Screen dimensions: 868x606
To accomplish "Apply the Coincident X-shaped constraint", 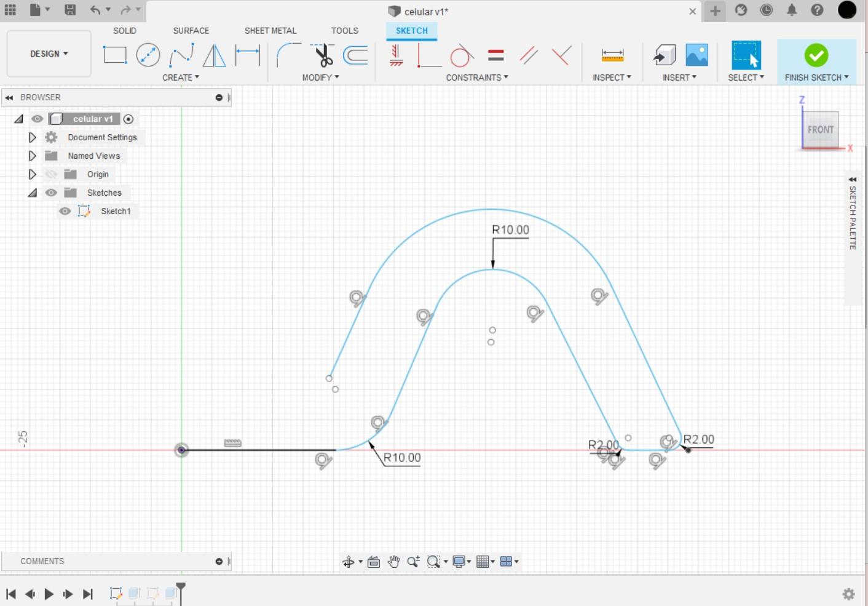I will coord(561,55).
